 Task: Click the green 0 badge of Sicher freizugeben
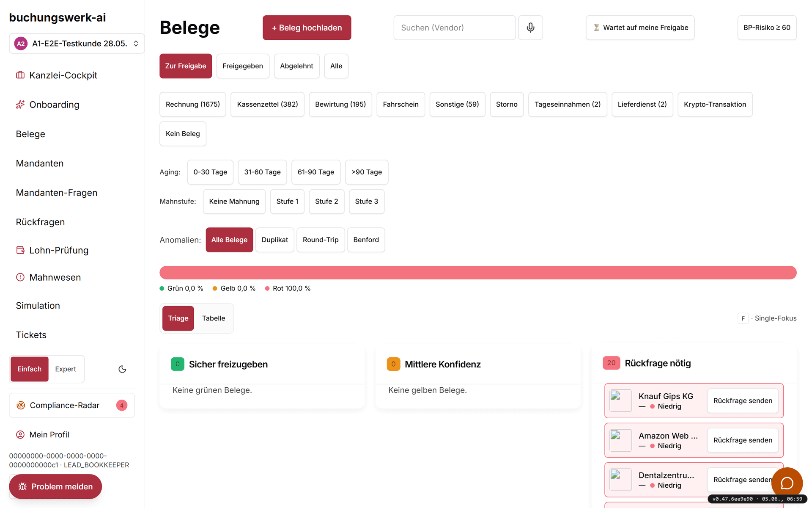pos(178,364)
